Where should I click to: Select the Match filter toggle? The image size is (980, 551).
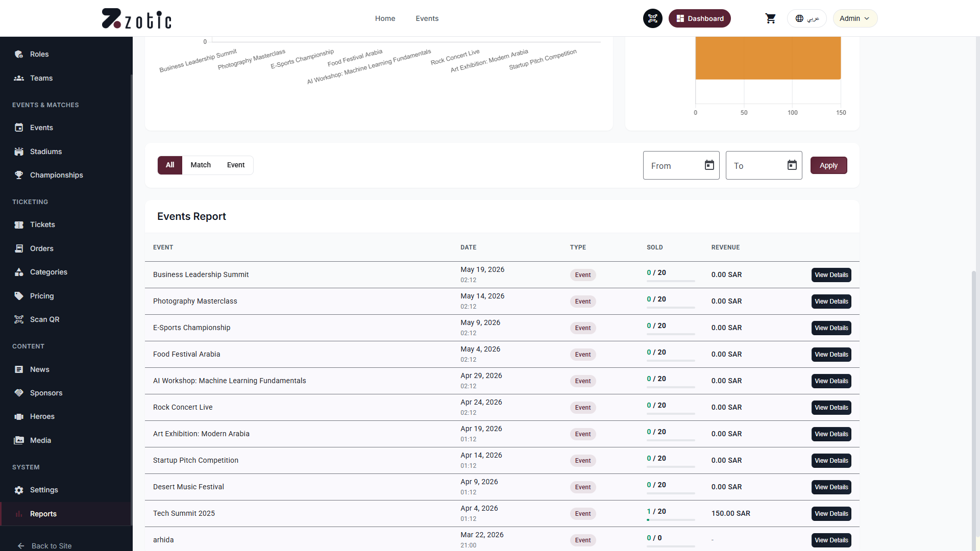click(x=201, y=165)
